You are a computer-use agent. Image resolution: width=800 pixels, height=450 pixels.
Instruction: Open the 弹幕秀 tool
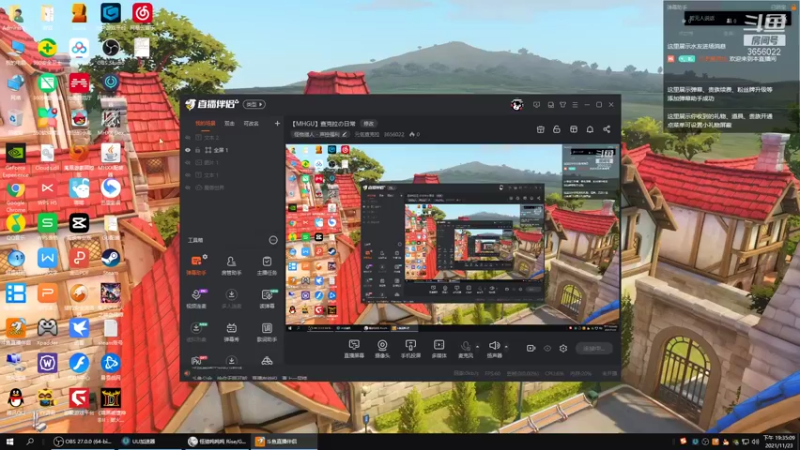click(x=231, y=332)
